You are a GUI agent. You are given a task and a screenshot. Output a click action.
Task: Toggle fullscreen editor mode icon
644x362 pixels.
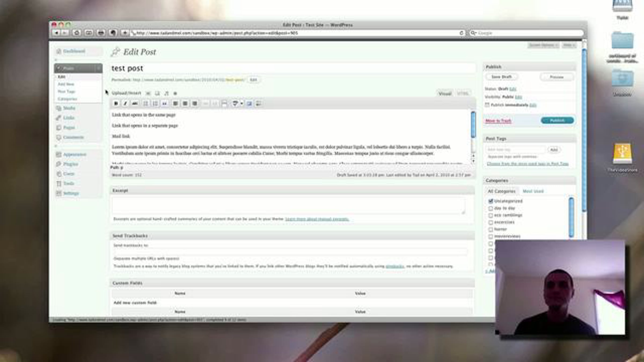(249, 103)
